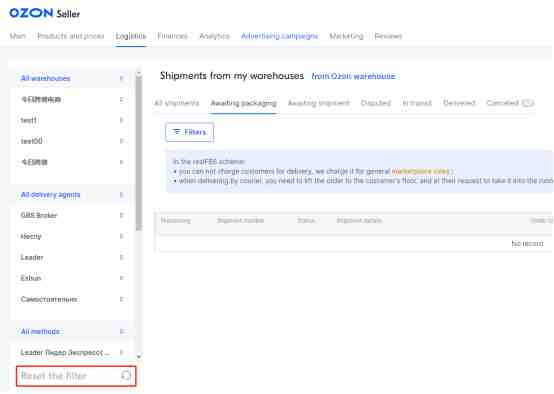Click sidebar scrollbar up arrow
Viewport: 554px width, 394px height.
pyautogui.click(x=138, y=73)
